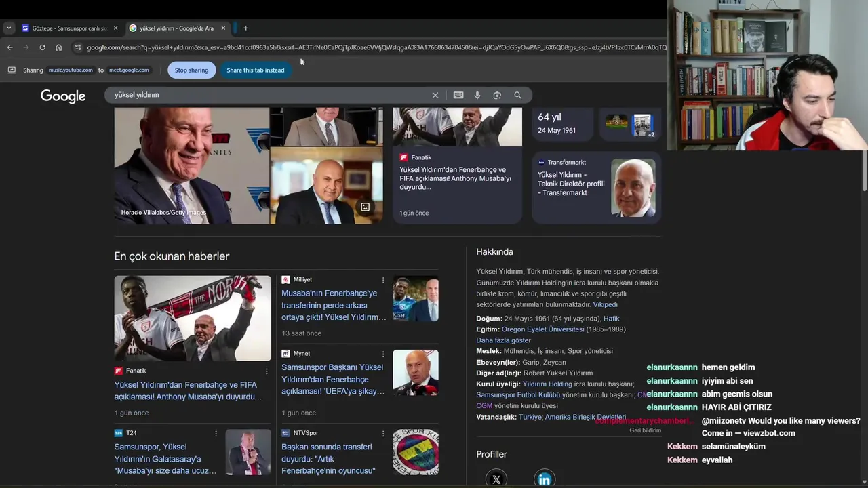Screen dimensions: 868x488
Task: Click the Stop sharing button
Action: pyautogui.click(x=191, y=70)
